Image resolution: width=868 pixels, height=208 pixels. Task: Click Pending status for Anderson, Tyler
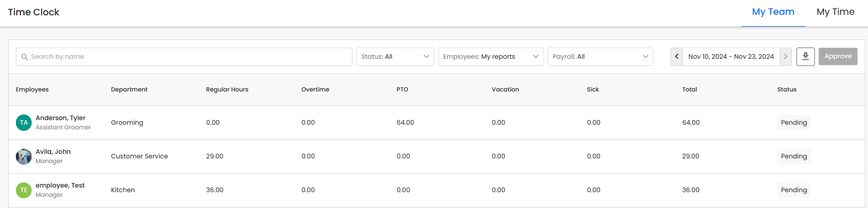[x=793, y=123]
